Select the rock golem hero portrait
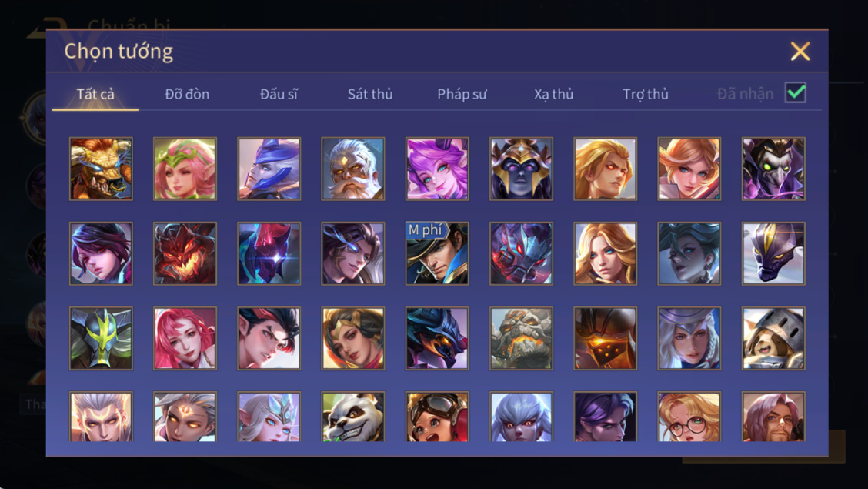The image size is (868, 489). [522, 338]
